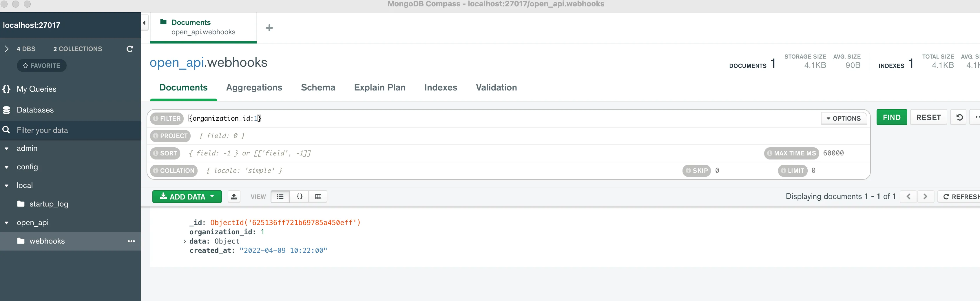Screen dimensions: 980x301
Task: Focus the sidebar Filter your data box
Action: click(70, 130)
